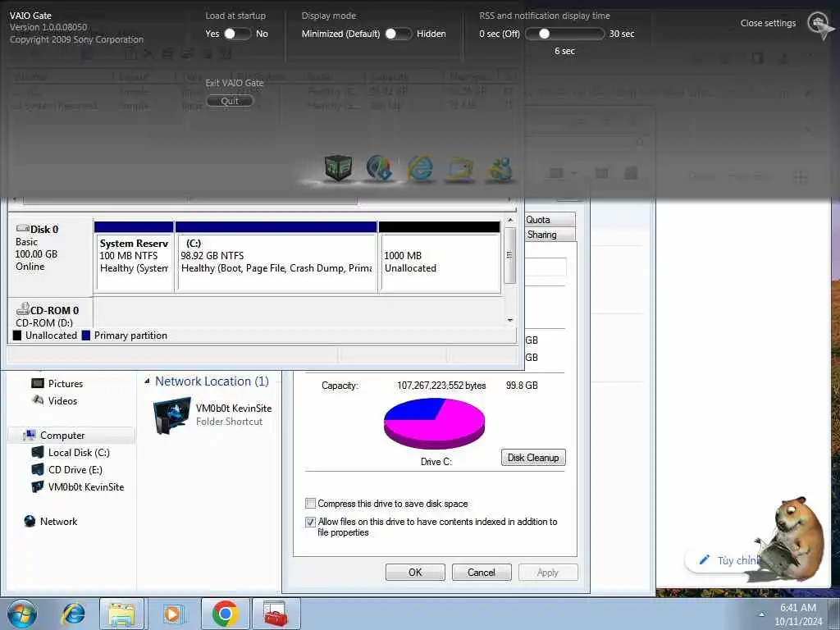Check Compress this drive to save disk space
The height and width of the screenshot is (630, 840).
coord(310,504)
